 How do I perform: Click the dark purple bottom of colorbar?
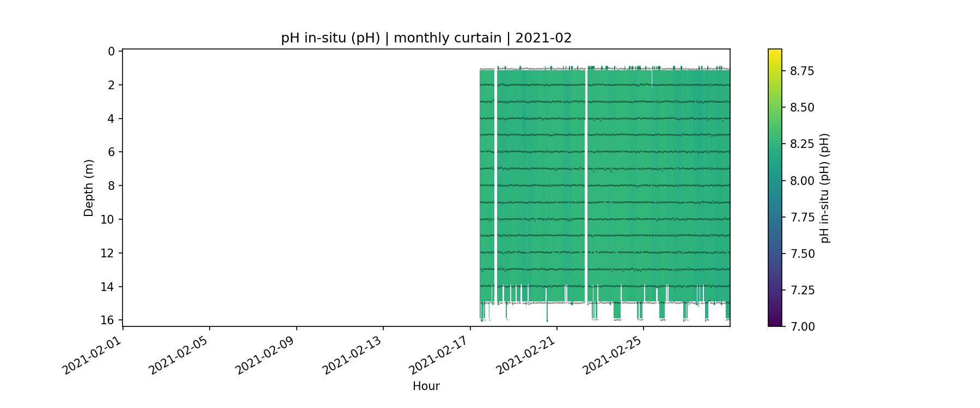point(775,323)
